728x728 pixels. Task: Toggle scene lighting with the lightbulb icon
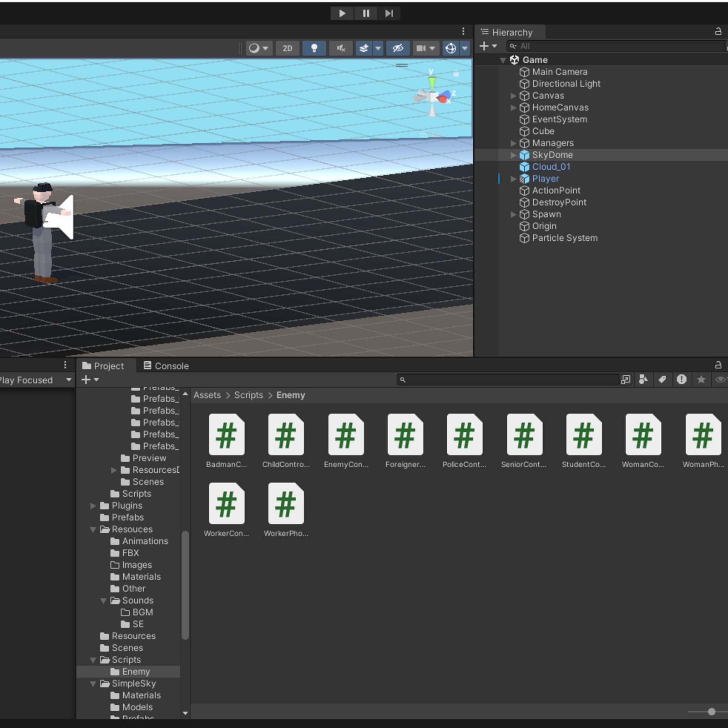[x=314, y=48]
